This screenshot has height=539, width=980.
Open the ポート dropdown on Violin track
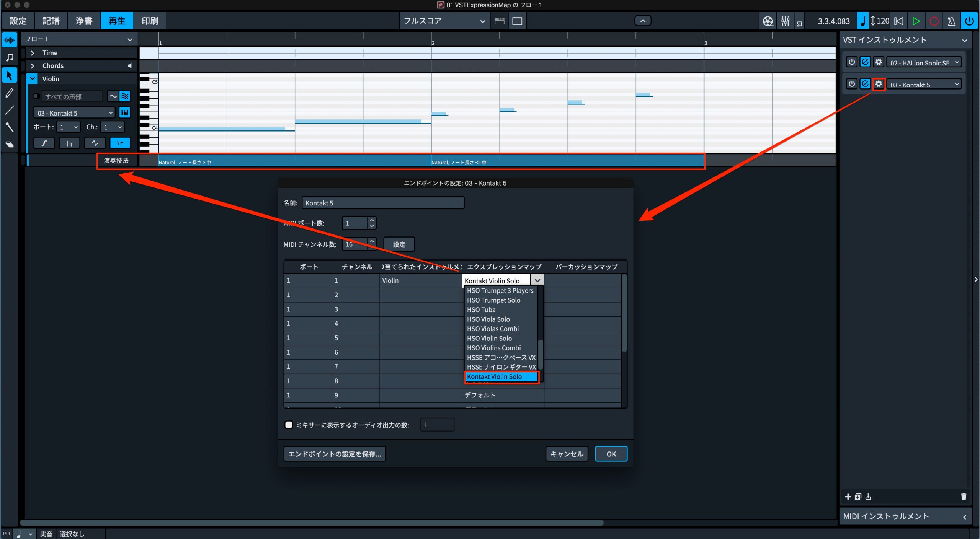[68, 127]
